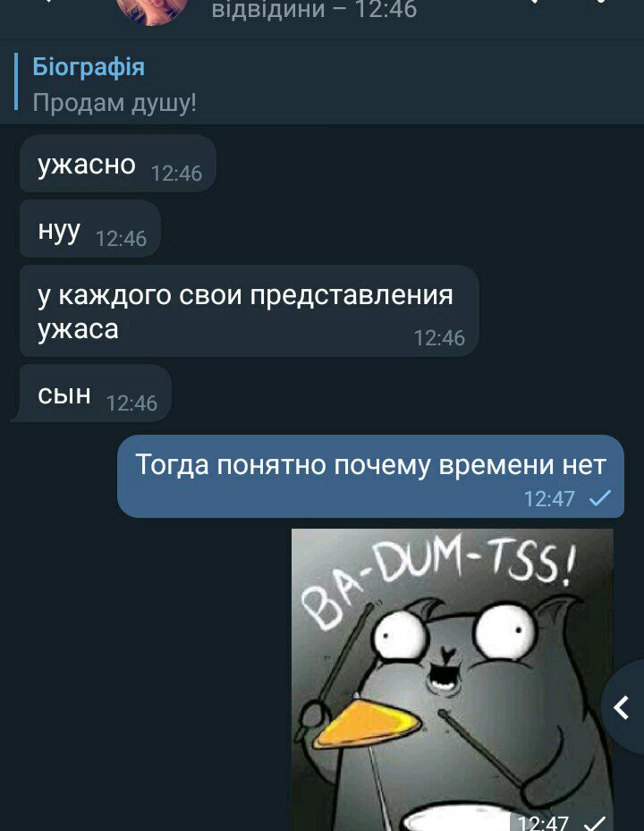Tap the forward arrow beside the image

coord(623,708)
